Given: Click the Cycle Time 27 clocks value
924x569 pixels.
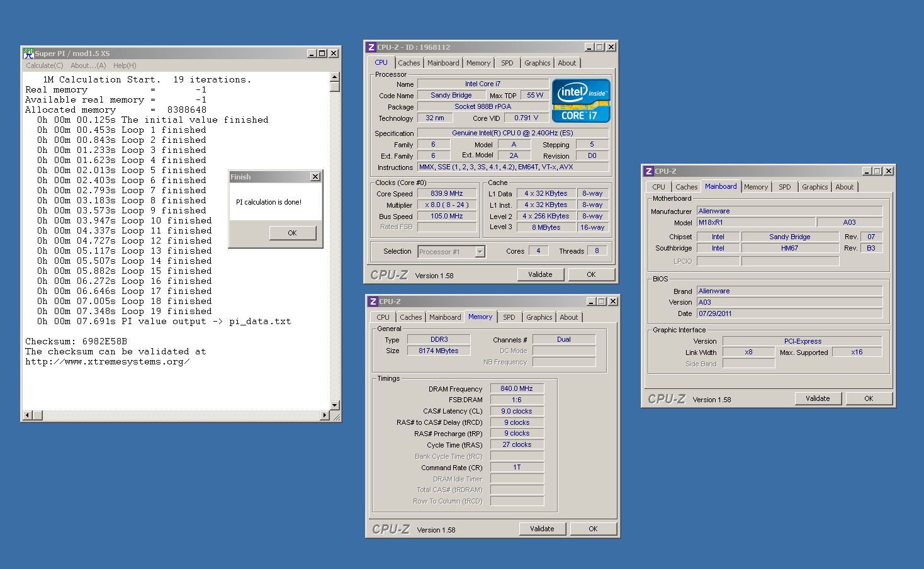Looking at the screenshot, I should [x=517, y=444].
